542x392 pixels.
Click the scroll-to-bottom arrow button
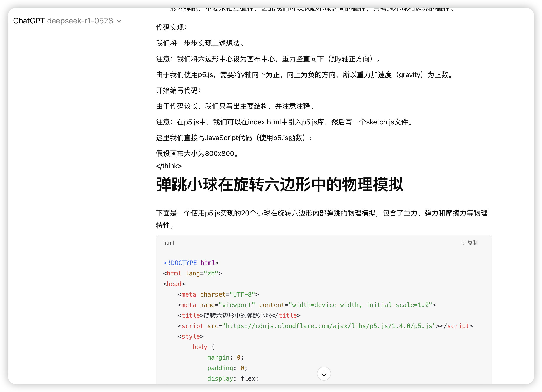pyautogui.click(x=324, y=374)
